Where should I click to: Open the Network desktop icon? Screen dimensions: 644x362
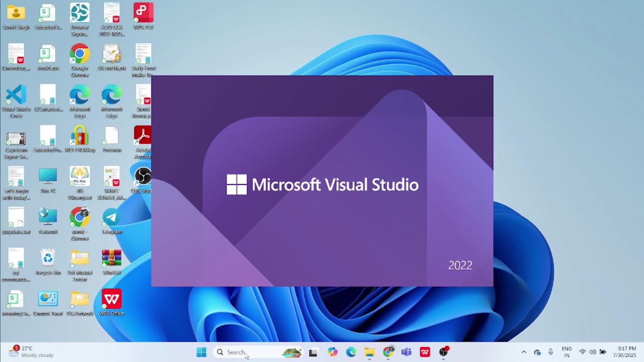click(x=48, y=221)
